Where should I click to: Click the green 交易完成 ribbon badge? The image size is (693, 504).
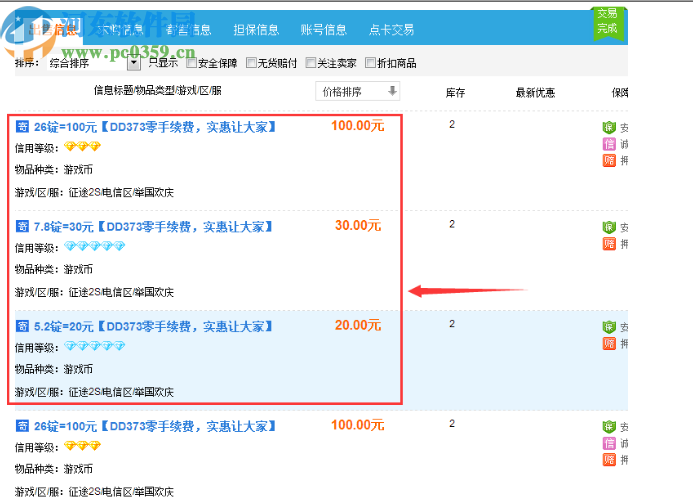(607, 22)
